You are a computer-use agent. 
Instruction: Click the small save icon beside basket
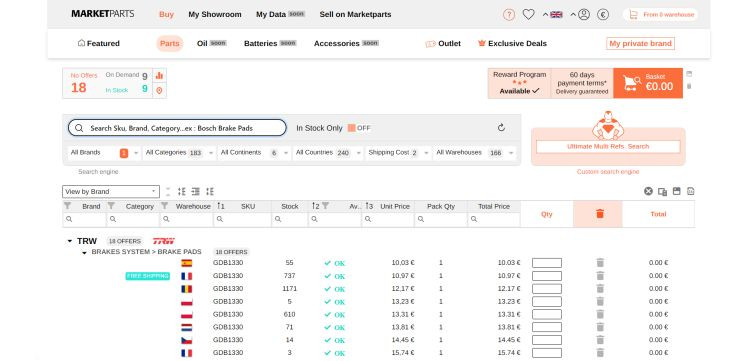pos(689,74)
